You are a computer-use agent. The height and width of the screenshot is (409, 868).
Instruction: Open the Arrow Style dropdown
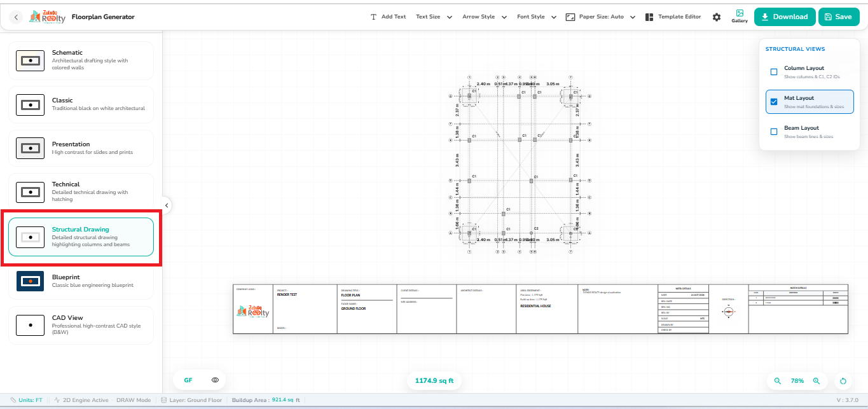point(485,17)
